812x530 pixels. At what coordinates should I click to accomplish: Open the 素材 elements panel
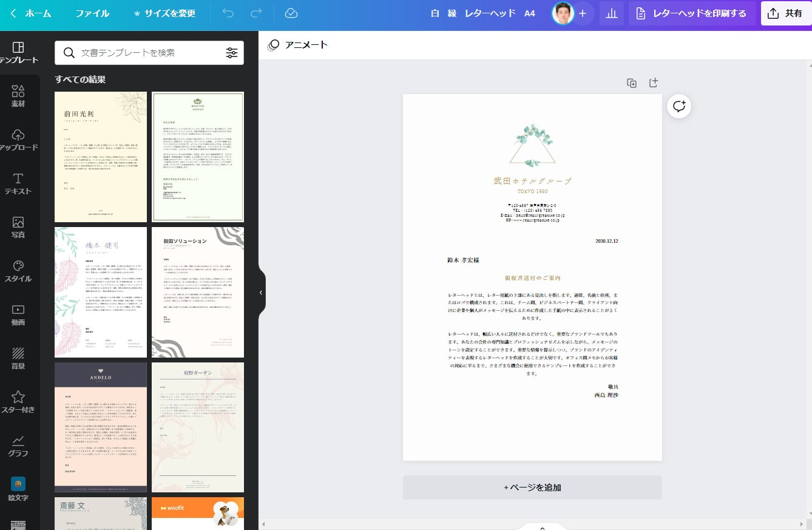tap(18, 96)
